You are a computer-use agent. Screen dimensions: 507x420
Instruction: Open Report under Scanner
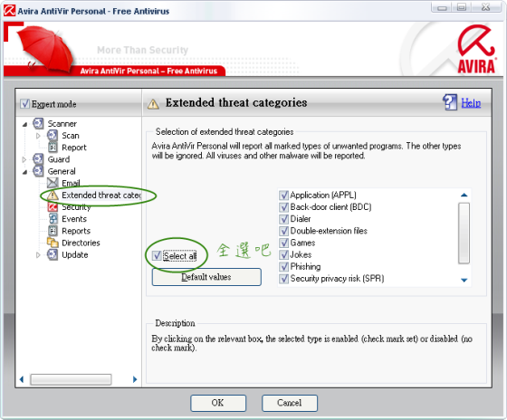point(74,148)
